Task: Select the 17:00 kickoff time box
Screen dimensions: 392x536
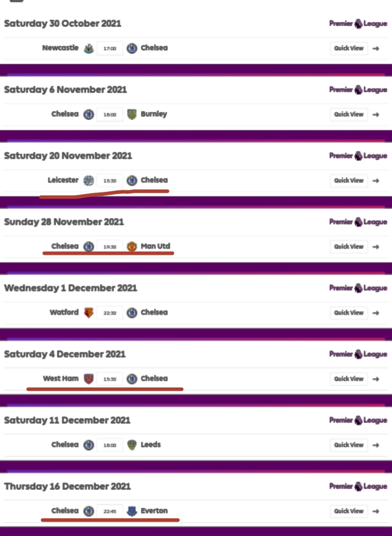Action: 110,49
